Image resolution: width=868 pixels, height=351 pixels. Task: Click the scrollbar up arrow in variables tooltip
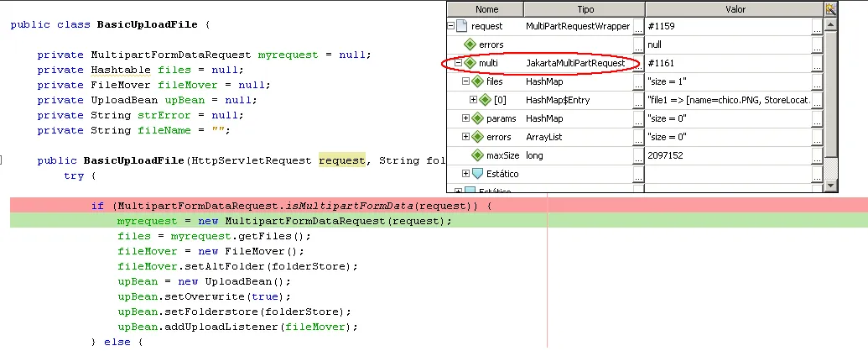coord(829,24)
